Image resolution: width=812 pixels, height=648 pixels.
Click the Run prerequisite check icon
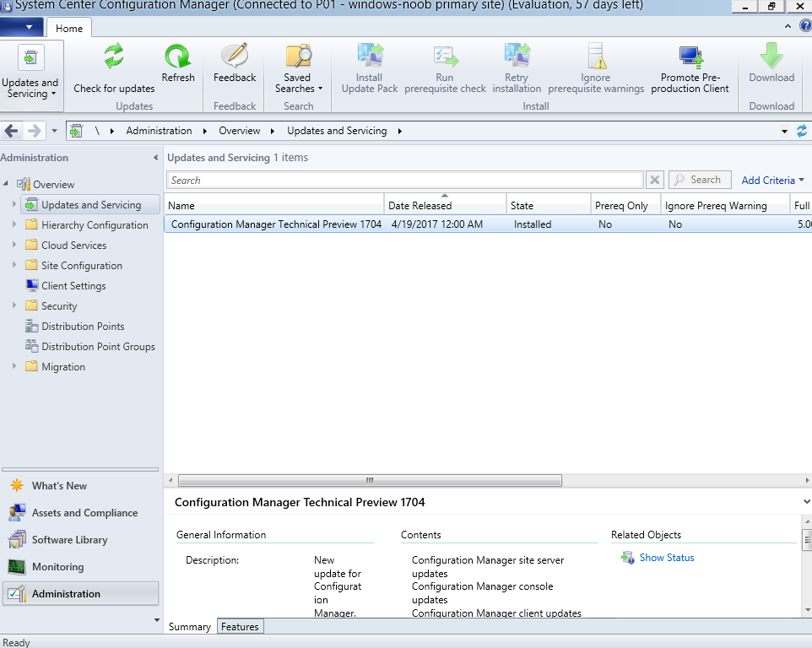coord(446,57)
